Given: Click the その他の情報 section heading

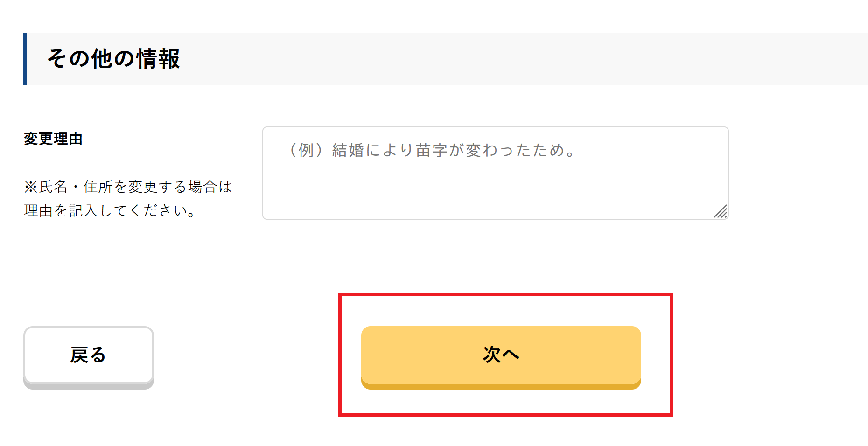Looking at the screenshot, I should pos(113,59).
